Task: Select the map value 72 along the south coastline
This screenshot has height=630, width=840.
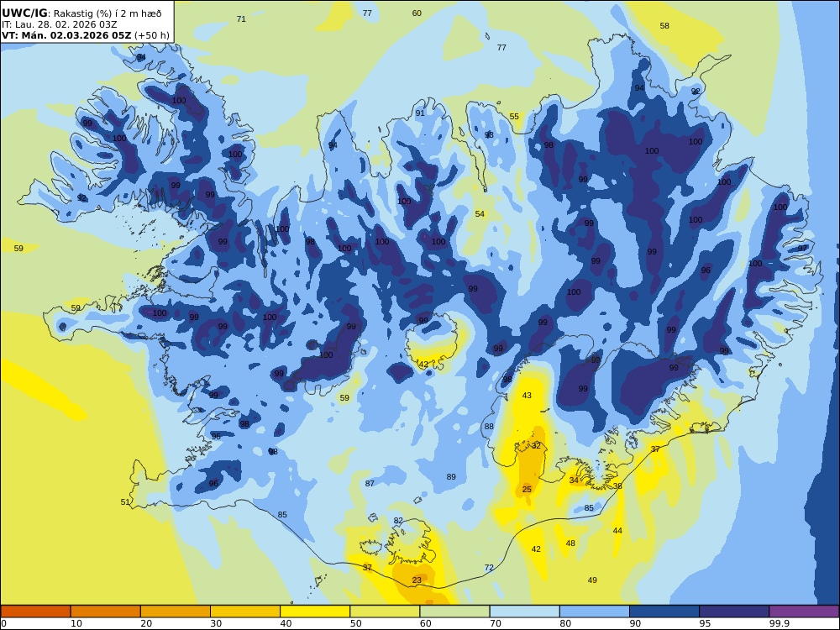Action: [489, 568]
